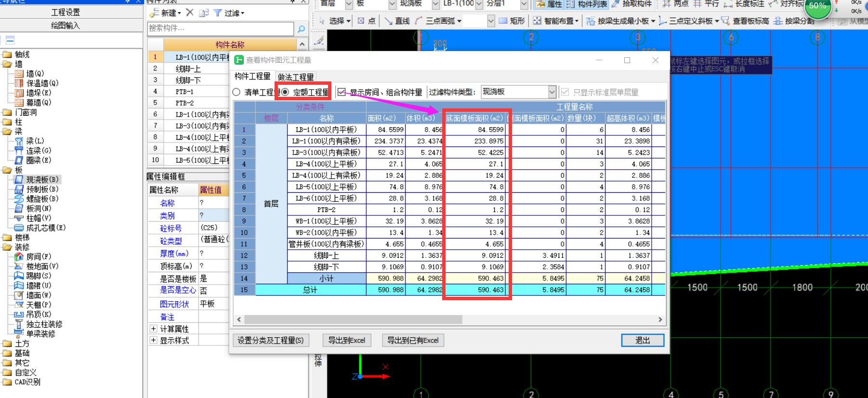The height and width of the screenshot is (398, 868).
Task: Open the 工程设置 navigation section
Action: (x=66, y=13)
